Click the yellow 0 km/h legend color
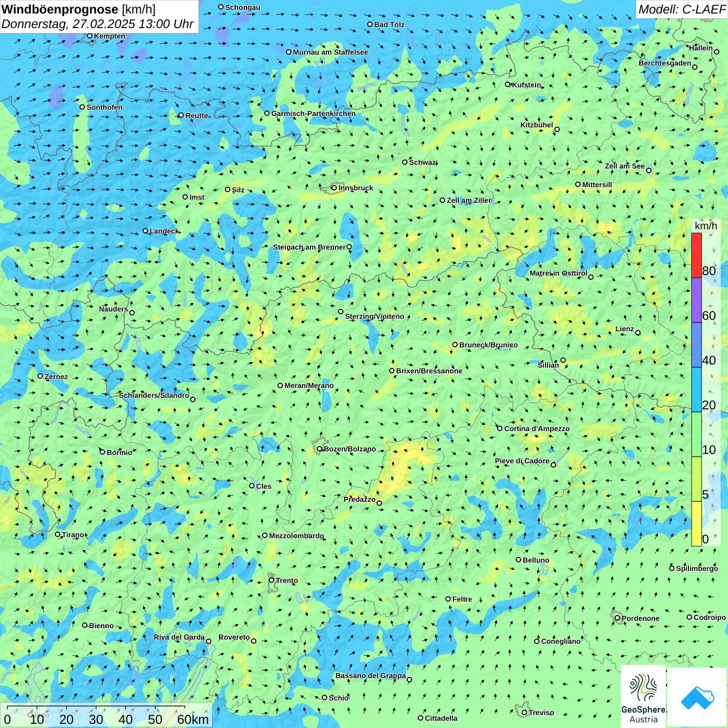Viewport: 728px width, 728px height. coord(696,524)
